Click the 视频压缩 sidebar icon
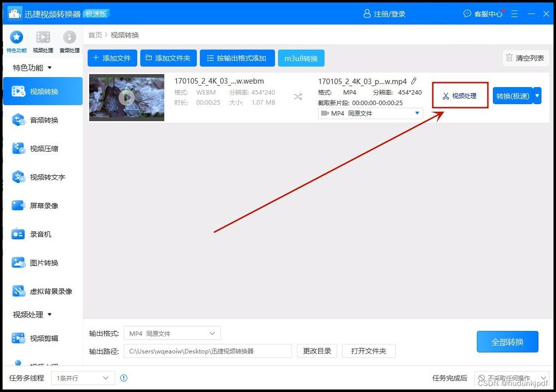The image size is (556, 392). pos(19,149)
